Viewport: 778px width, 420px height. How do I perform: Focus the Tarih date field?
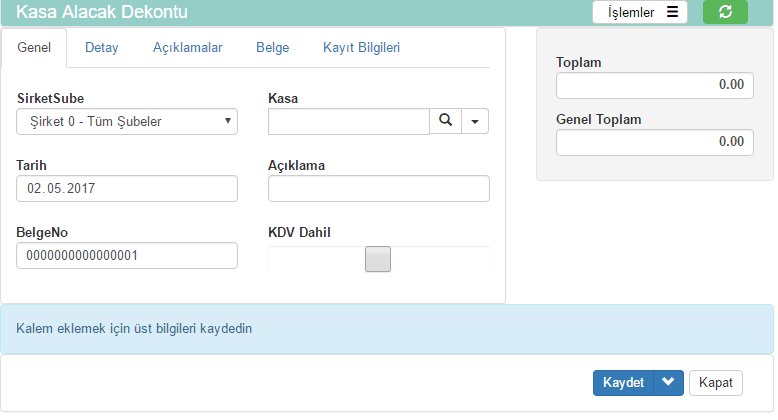(x=127, y=189)
